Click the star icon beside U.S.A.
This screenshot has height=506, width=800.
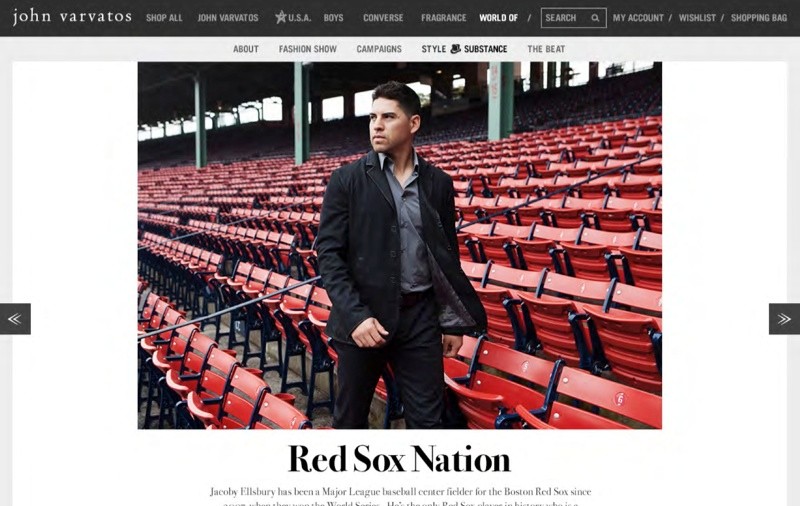(281, 17)
